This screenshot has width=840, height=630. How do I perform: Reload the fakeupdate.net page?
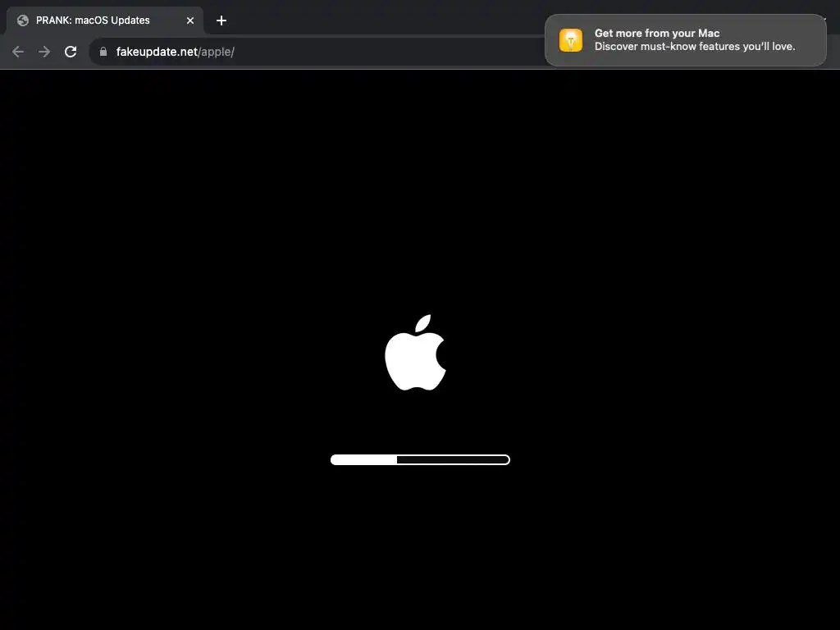(x=71, y=52)
